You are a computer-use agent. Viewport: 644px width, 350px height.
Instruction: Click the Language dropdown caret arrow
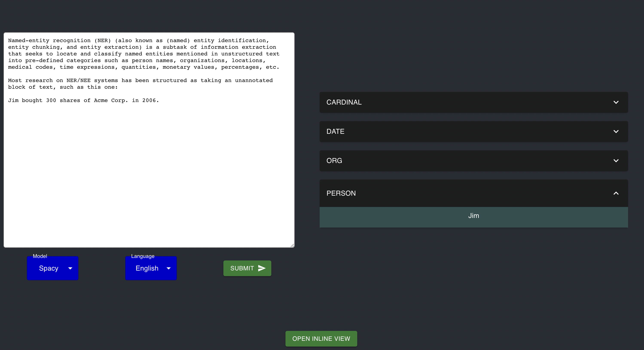coord(168,268)
